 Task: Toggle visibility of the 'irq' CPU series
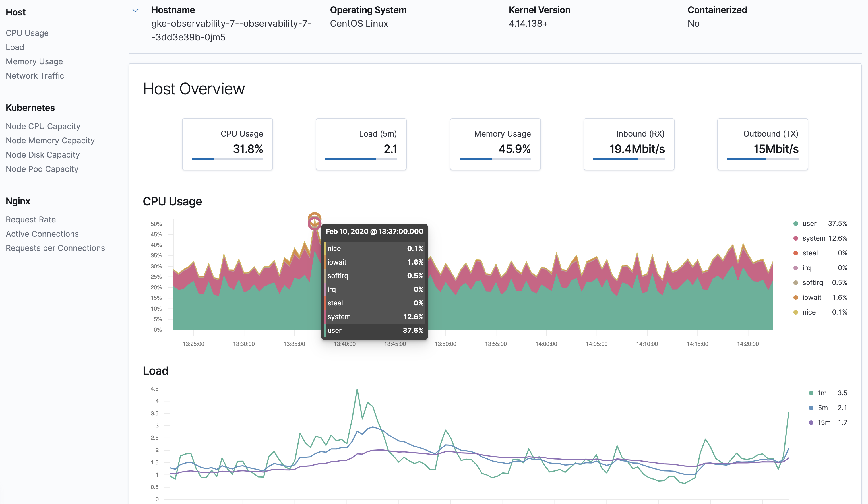[x=795, y=268]
